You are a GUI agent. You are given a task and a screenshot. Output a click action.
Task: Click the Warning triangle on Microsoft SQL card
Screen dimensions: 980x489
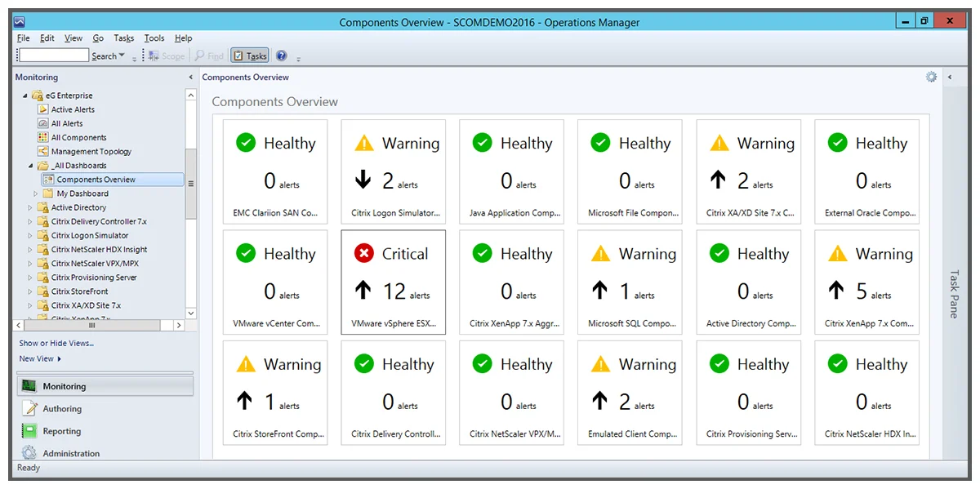coord(601,253)
